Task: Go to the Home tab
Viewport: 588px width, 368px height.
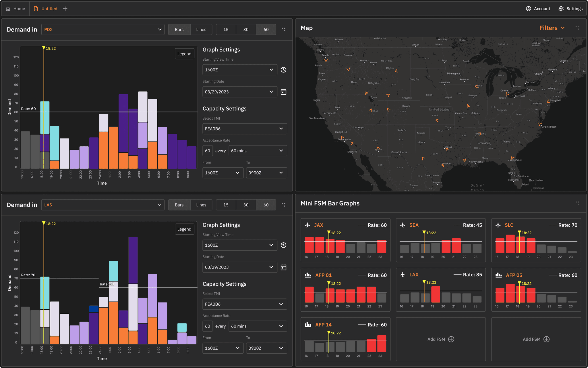Action: point(16,9)
